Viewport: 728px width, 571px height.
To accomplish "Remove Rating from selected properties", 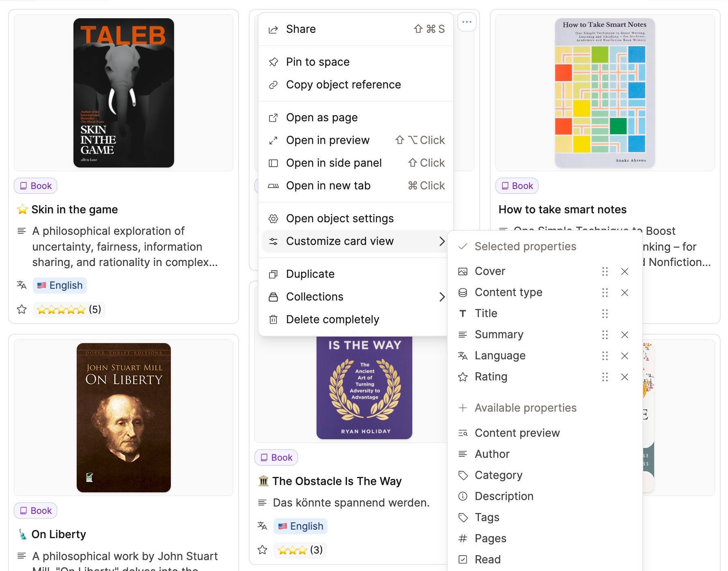I will pos(625,377).
